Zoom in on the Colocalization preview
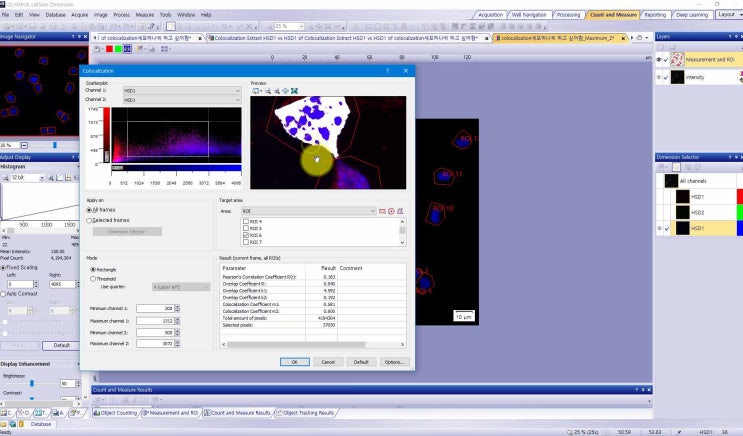This screenshot has height=436, width=743. pyautogui.click(x=277, y=91)
